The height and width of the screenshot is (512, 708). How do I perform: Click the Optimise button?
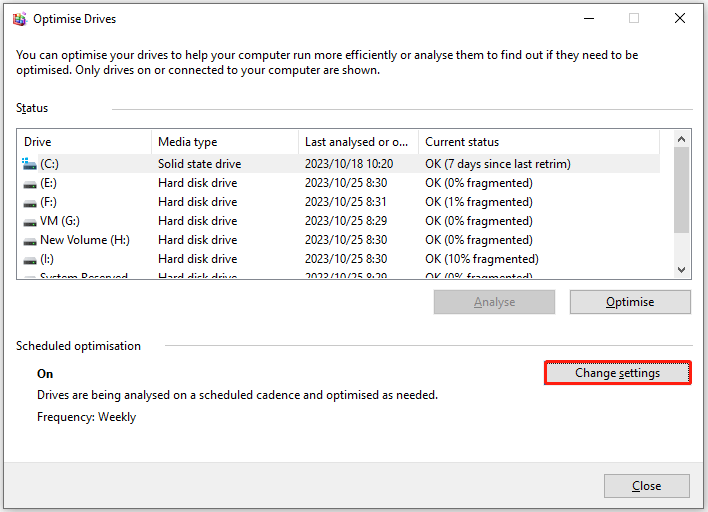click(630, 302)
